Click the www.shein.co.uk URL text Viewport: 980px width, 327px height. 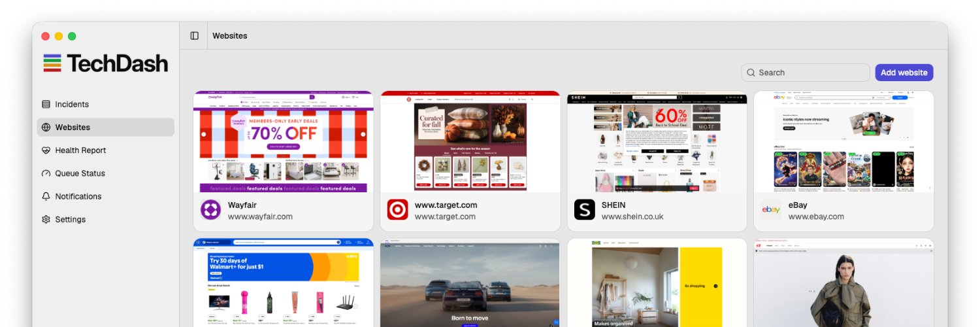pyautogui.click(x=632, y=216)
